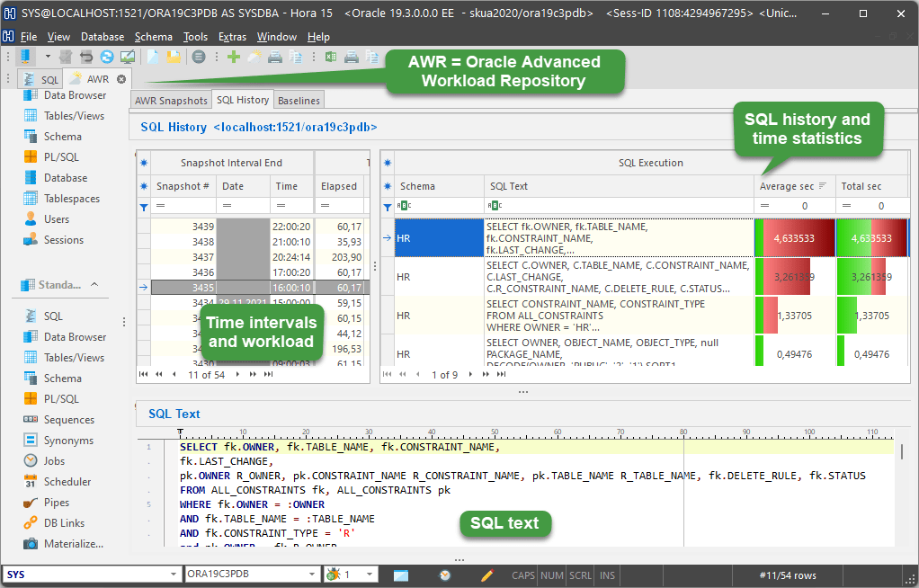Click the round gray lines toolbar icon

pyautogui.click(x=200, y=57)
